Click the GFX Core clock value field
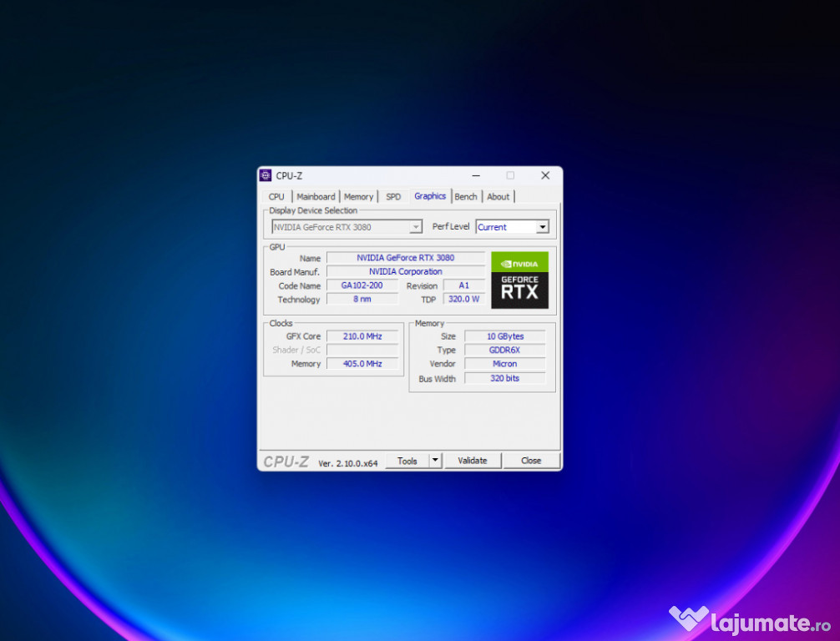Screen dimensions: 840x641 pos(362,336)
